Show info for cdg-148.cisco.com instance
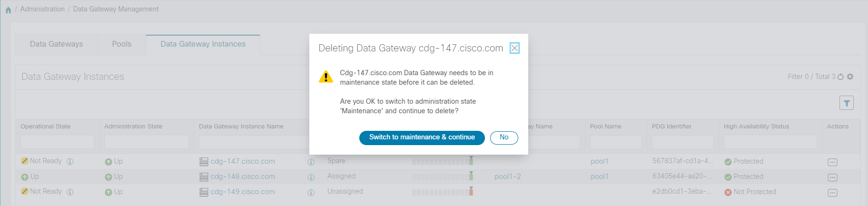 click(311, 177)
